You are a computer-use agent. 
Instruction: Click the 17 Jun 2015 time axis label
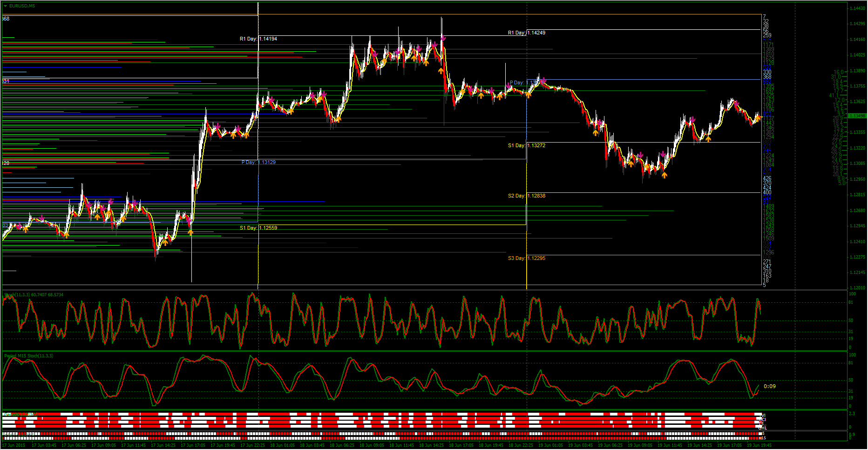tap(14, 445)
